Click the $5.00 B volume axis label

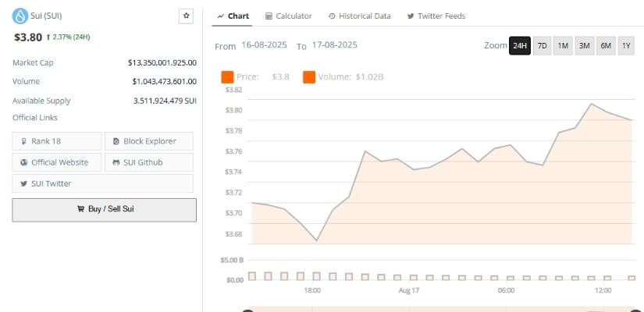point(232,260)
